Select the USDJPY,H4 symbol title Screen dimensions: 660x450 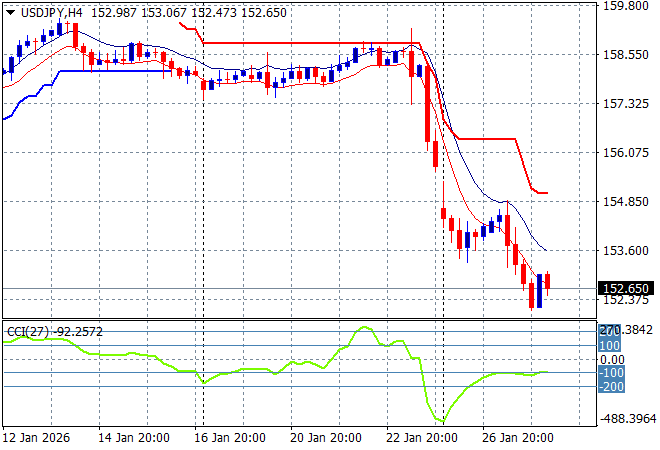(51, 13)
